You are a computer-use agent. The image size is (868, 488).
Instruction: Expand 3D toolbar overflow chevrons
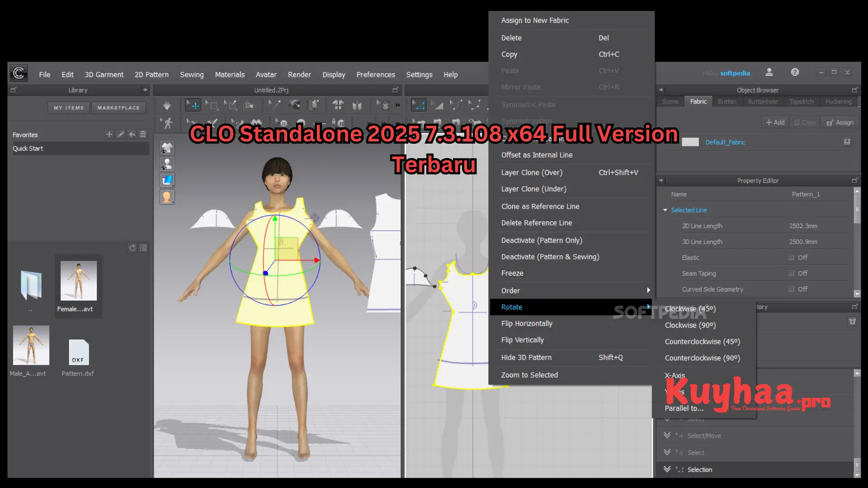398,105
